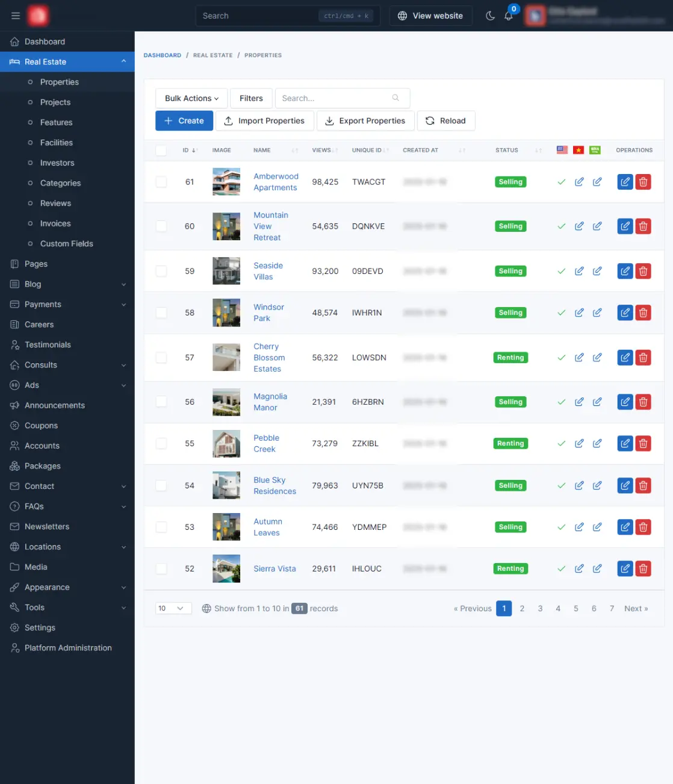673x784 pixels.
Task: Open the notifications bell
Action: [x=509, y=16]
